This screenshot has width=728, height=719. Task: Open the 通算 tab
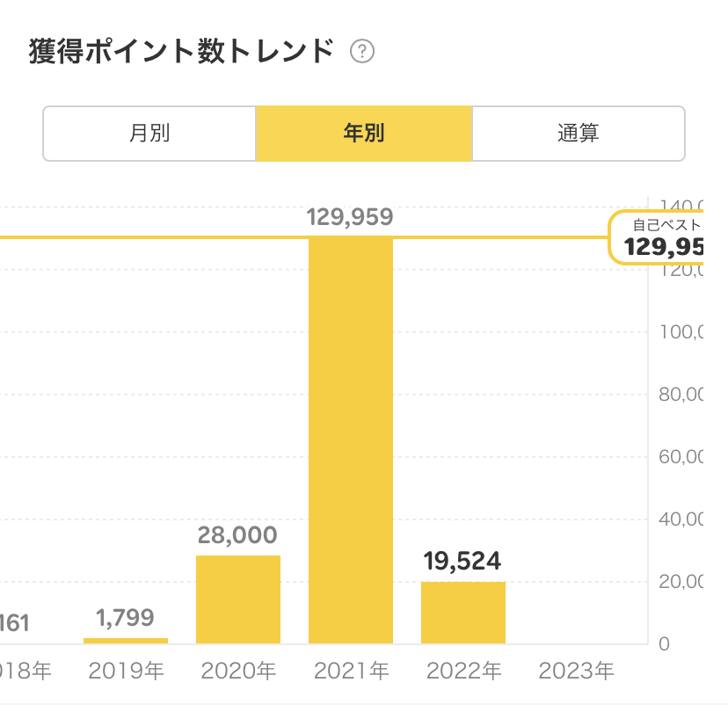578,134
